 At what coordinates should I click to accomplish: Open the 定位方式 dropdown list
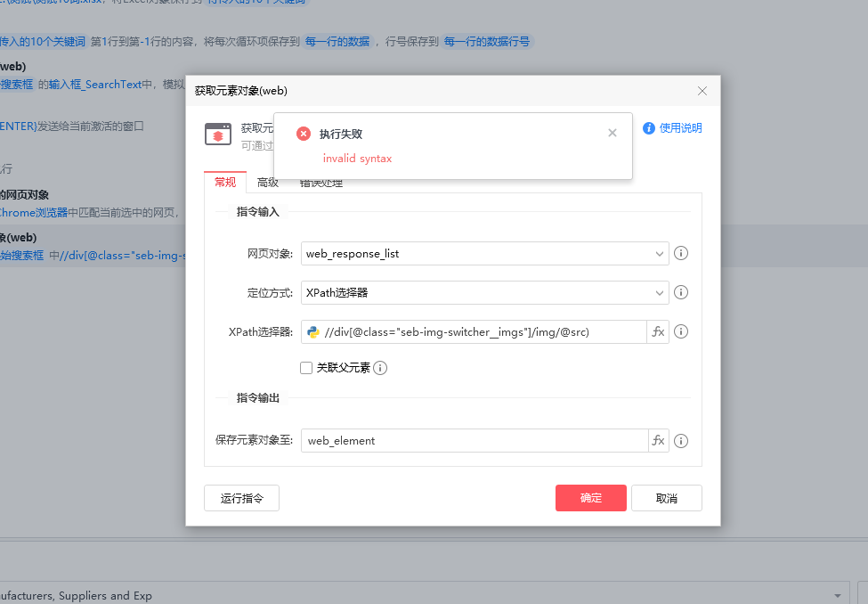pos(659,292)
